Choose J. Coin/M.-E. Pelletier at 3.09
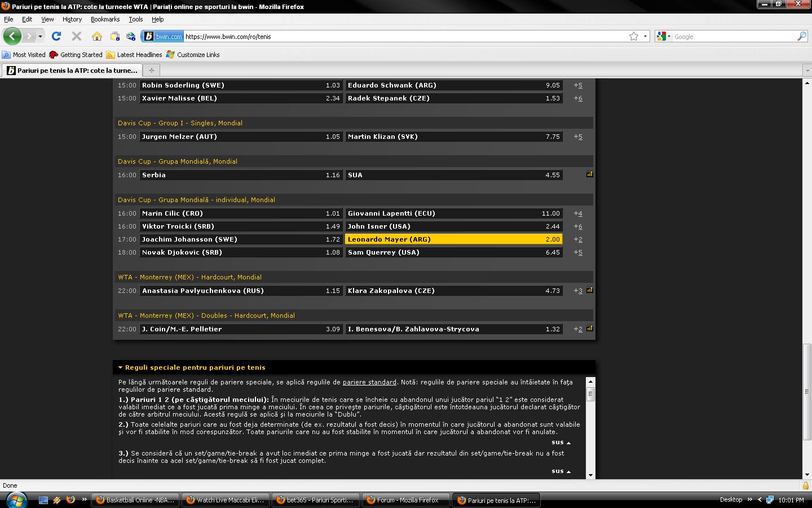Image resolution: width=812 pixels, height=508 pixels. tap(241, 329)
